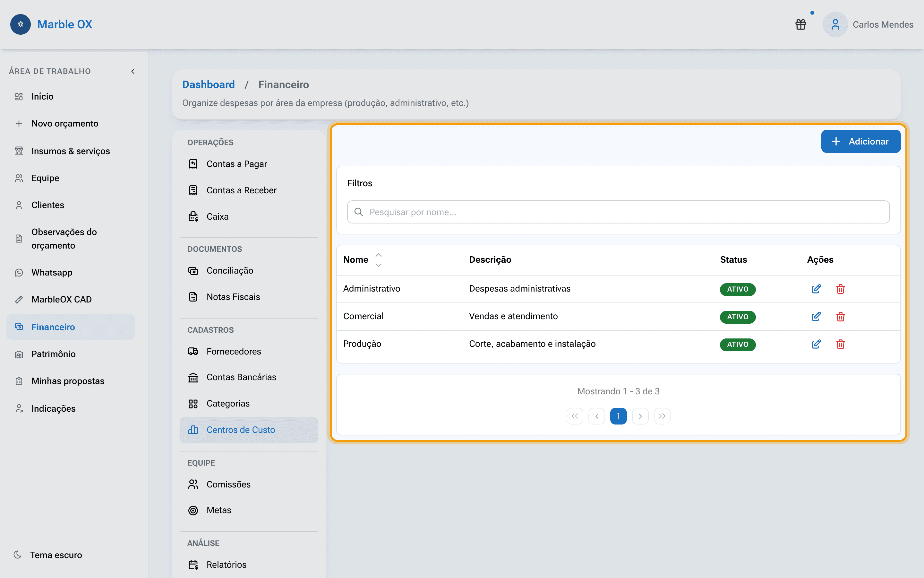Screen dimensions: 924x578
Task: Go to the last page of results
Action: click(662, 416)
